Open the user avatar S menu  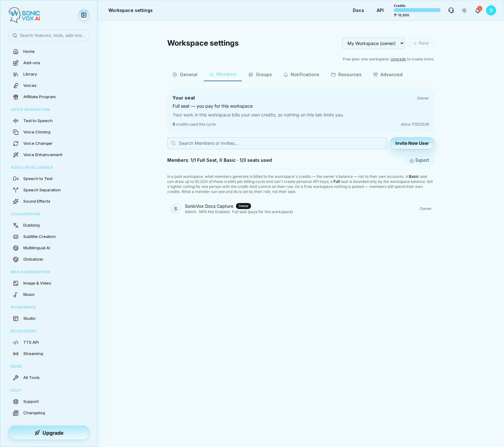coord(491,10)
